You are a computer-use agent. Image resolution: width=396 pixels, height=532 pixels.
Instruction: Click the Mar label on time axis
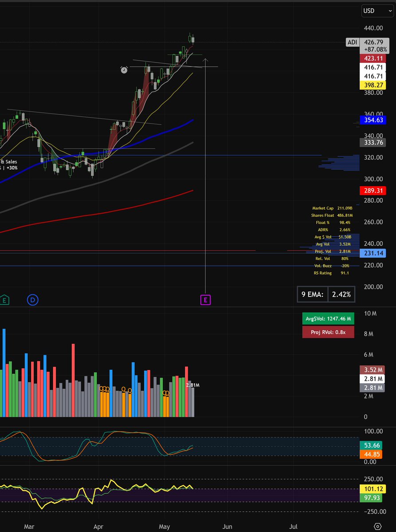(x=29, y=526)
